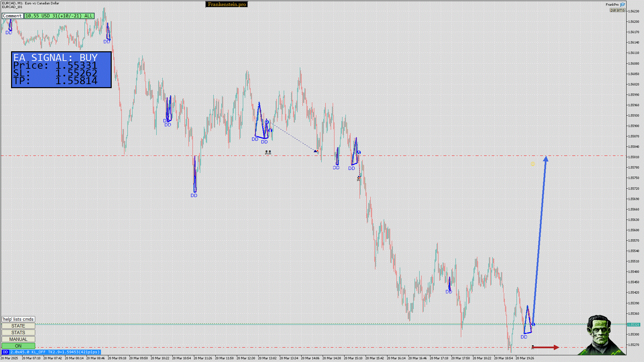Screen dimensions: 644x362
Task: Click the KL_OFF status bar text
Action: pyautogui.click(x=38, y=352)
